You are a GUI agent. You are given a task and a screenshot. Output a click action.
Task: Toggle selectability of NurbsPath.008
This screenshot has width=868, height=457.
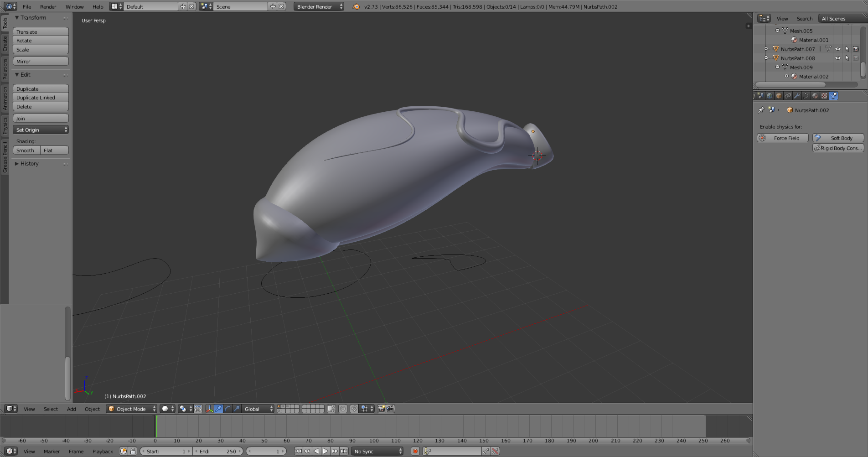point(847,58)
